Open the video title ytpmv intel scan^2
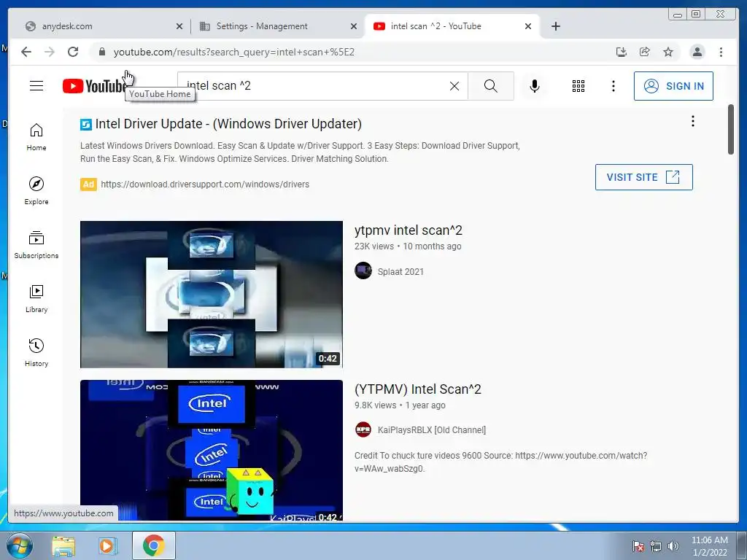This screenshot has width=747, height=560. 409,230
